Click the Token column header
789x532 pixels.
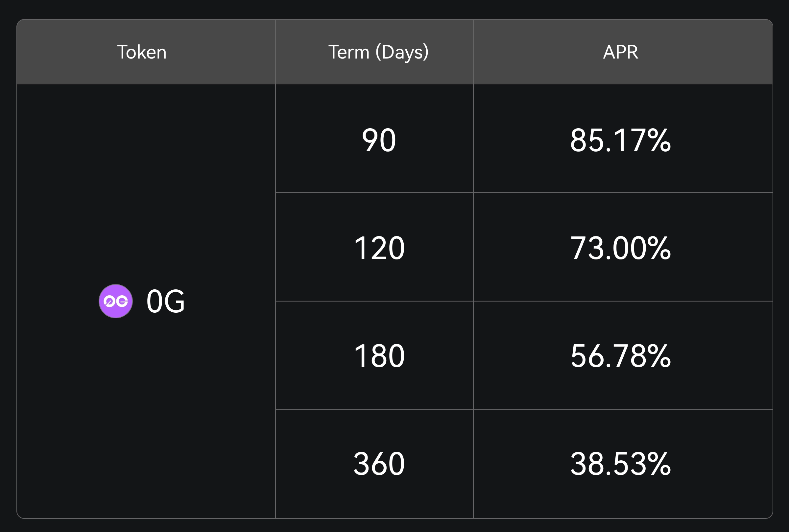[142, 52]
